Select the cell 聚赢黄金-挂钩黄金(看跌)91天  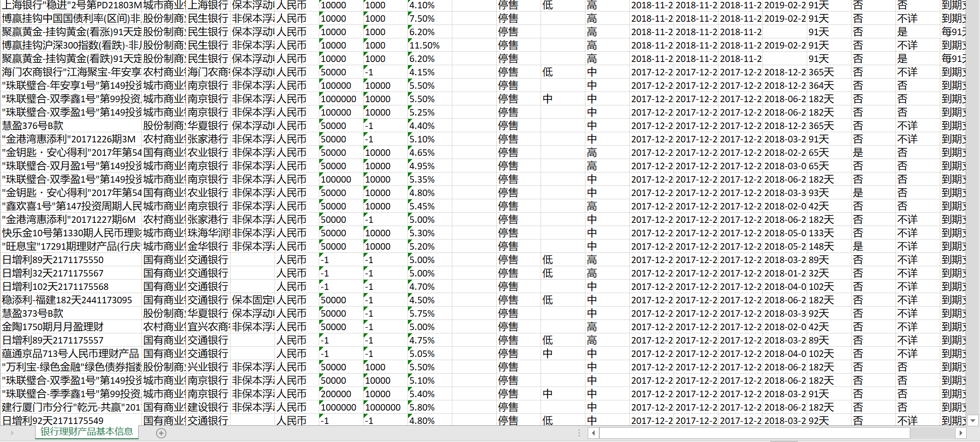click(x=71, y=59)
